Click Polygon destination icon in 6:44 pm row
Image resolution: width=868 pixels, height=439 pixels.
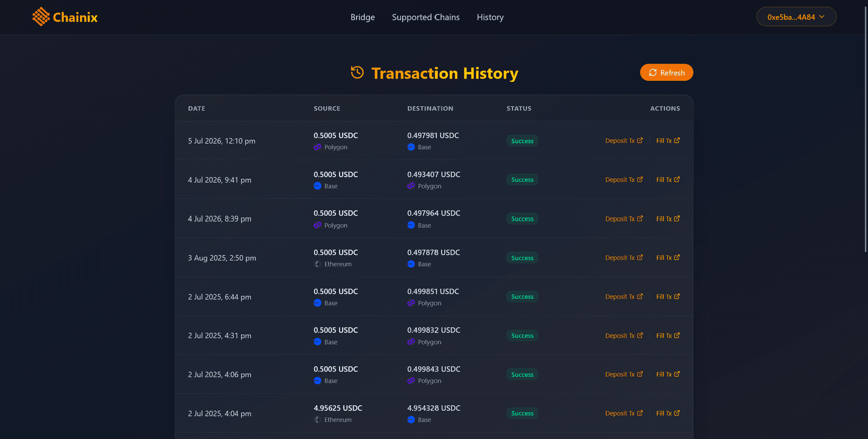click(x=411, y=303)
